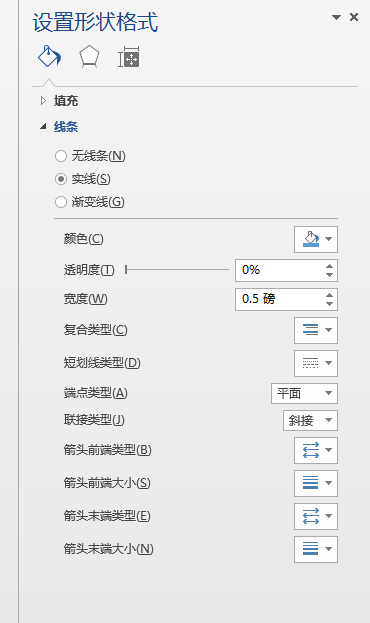Select the 实线 (Solid line) option
This screenshot has height=623, width=370.
point(83,179)
